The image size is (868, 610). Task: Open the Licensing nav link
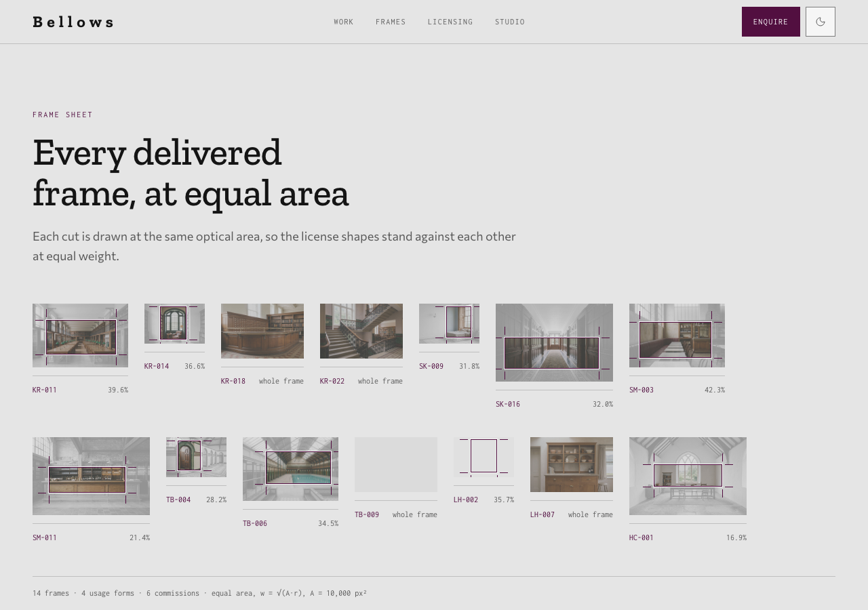click(450, 22)
